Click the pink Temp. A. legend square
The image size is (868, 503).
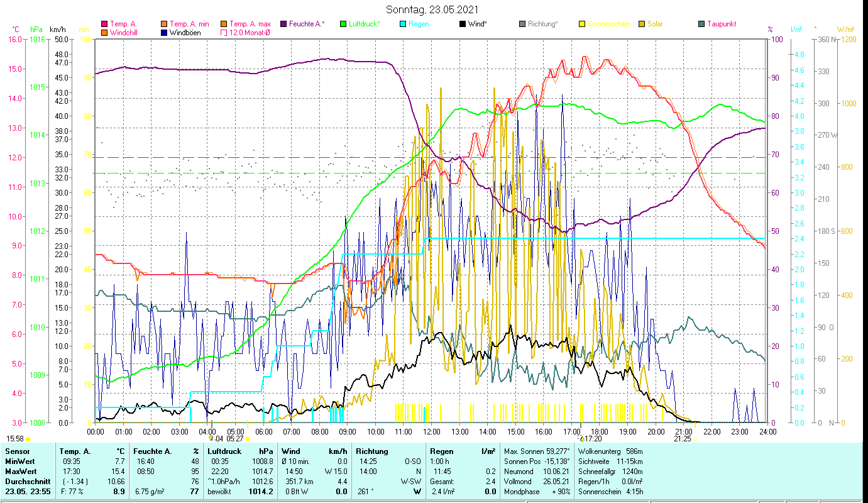point(104,24)
